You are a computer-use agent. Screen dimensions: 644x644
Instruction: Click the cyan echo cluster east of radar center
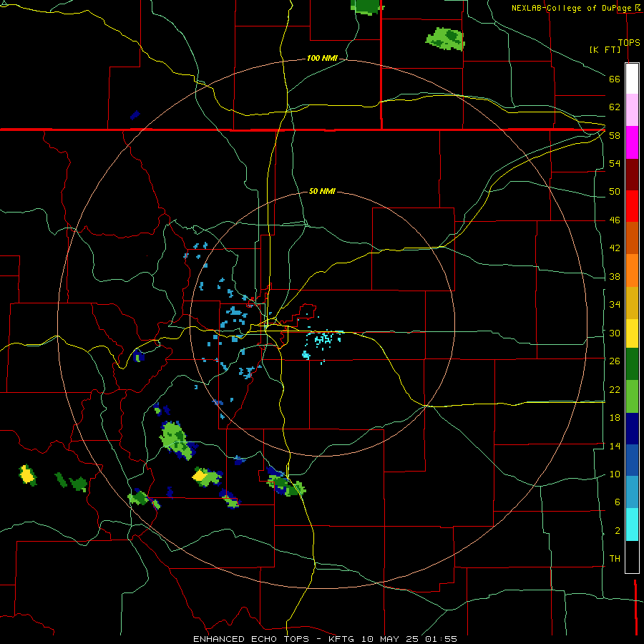tap(323, 340)
